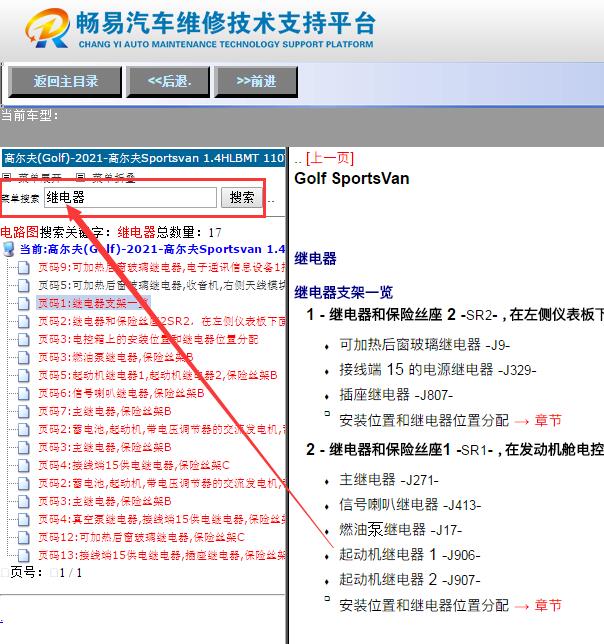This screenshot has width=604, height=644.
Task: Click item 燃油泵继电器 -J17-
Action: [x=401, y=530]
